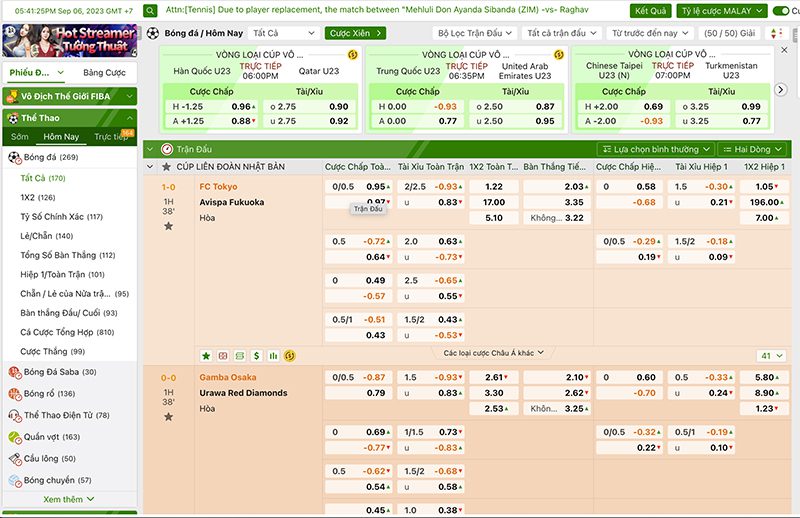
Task: Click the Trận Đấu clock icon
Action: click(167, 150)
